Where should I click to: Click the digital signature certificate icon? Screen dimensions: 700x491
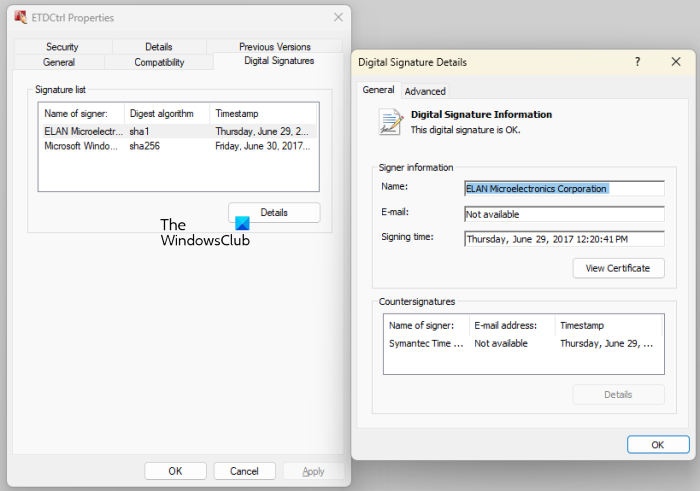tap(390, 121)
